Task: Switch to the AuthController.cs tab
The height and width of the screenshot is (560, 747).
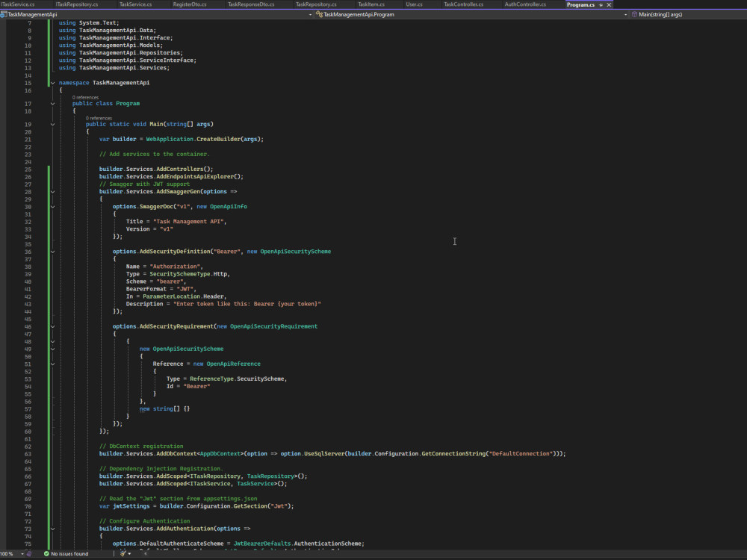Action: (x=525, y=4)
